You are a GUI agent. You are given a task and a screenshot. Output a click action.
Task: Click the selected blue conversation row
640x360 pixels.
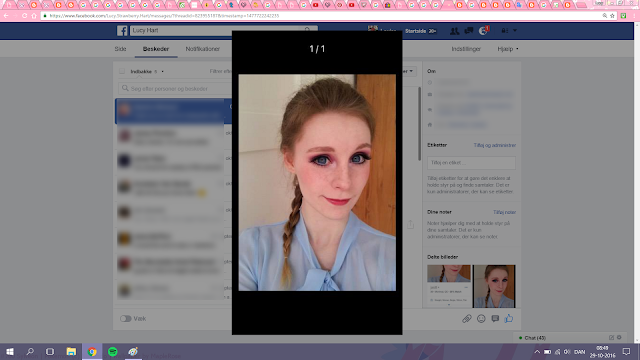(173, 111)
